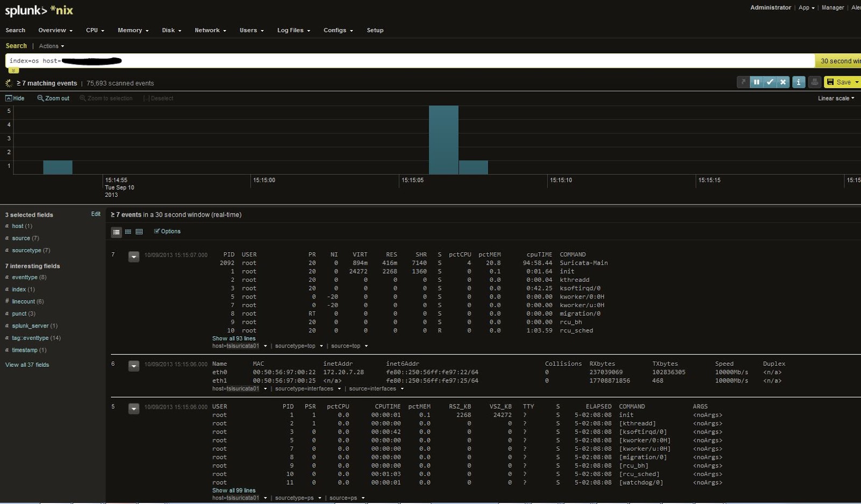This screenshot has width=861, height=504.
Task: Switch to the grid events view icon
Action: (128, 231)
